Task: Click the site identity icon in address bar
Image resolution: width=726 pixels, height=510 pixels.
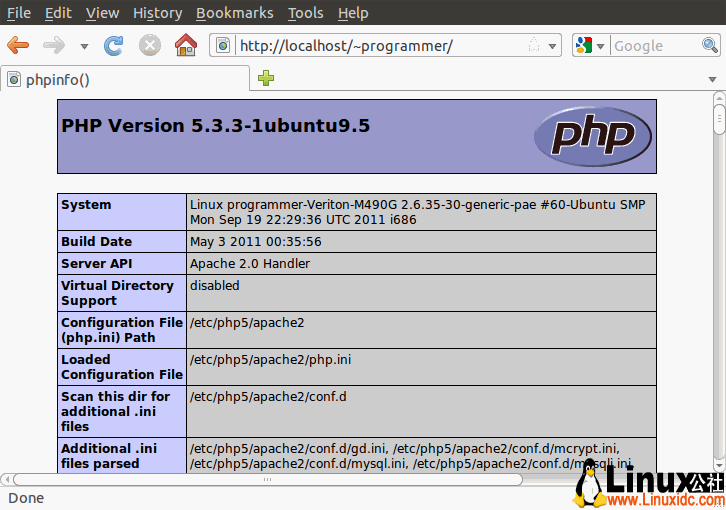Action: click(223, 45)
